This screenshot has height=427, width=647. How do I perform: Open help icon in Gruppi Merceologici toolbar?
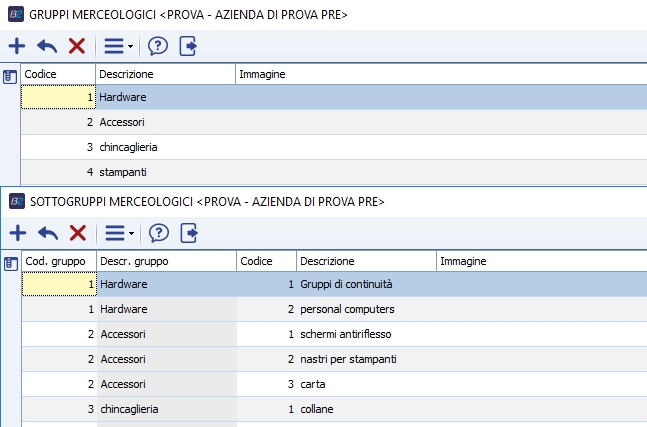click(x=158, y=45)
